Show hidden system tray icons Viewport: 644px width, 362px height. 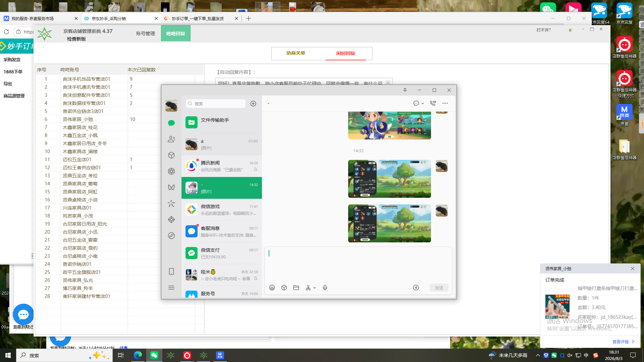pyautogui.click(x=538, y=355)
